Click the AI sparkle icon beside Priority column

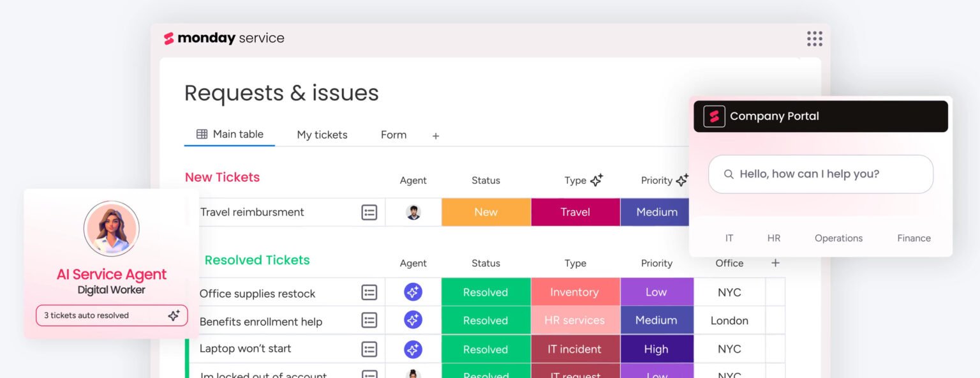[682, 180]
